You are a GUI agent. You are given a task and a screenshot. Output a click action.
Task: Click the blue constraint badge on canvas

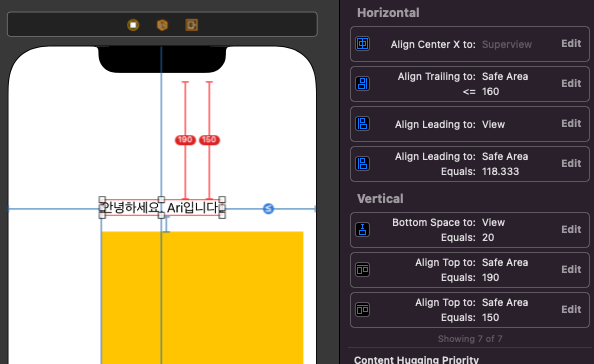tap(268, 208)
